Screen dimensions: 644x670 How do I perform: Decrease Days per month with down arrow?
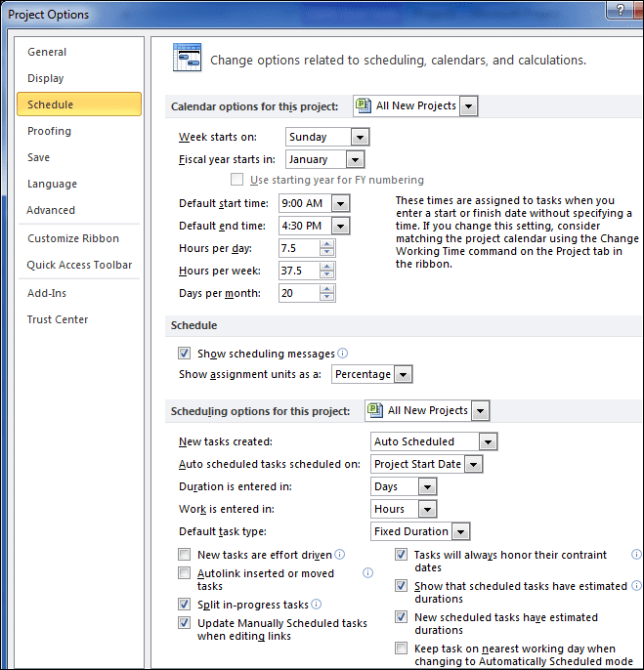[326, 297]
